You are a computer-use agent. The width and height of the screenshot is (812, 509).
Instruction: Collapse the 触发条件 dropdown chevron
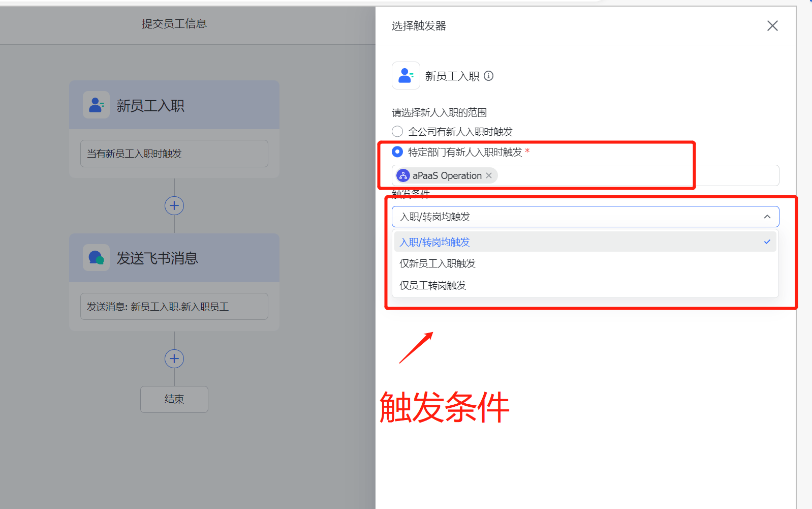(767, 217)
